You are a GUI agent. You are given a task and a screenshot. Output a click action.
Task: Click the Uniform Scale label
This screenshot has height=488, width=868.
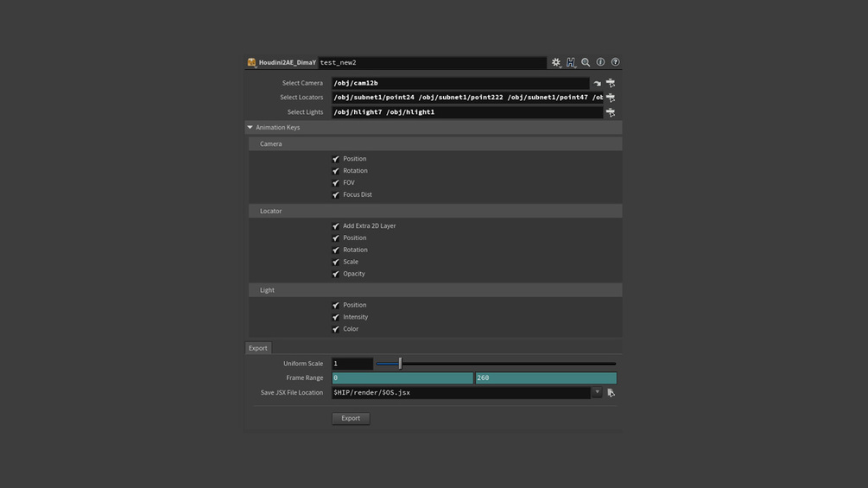coord(303,364)
